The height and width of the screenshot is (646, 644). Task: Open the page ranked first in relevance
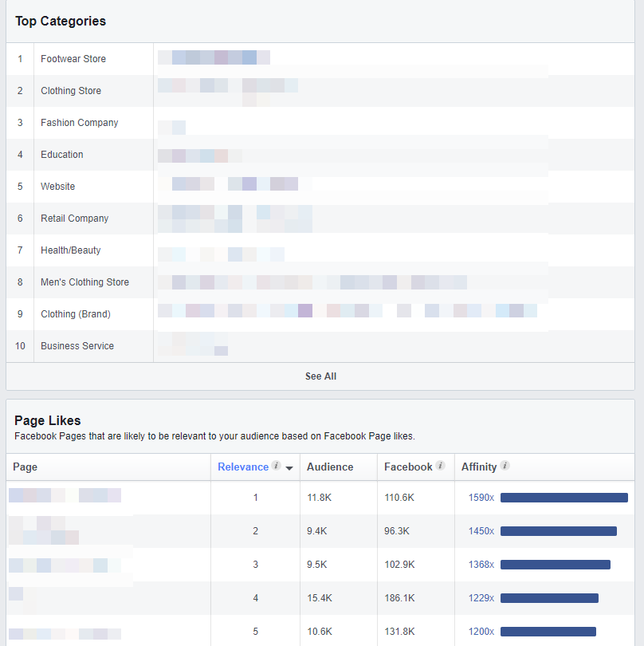coord(65,496)
